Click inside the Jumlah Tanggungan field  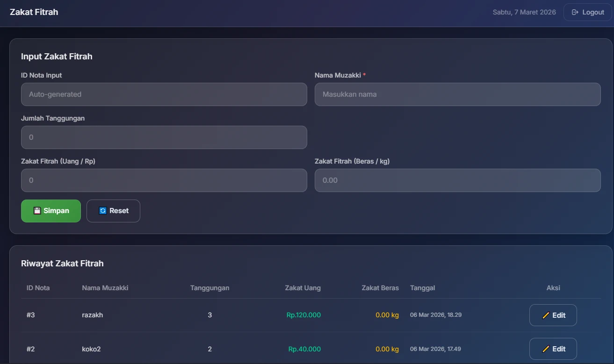[x=164, y=137]
